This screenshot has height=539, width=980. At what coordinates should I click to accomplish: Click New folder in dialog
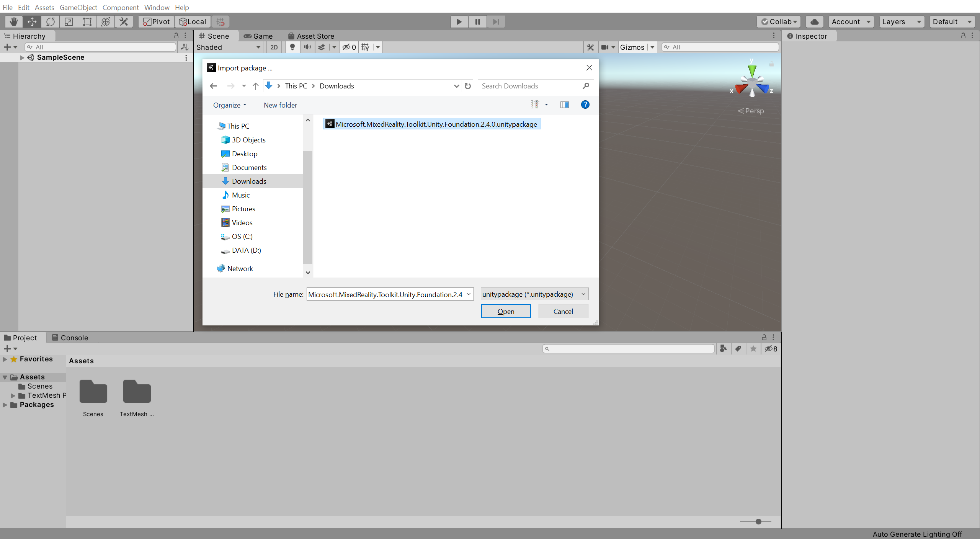(280, 105)
